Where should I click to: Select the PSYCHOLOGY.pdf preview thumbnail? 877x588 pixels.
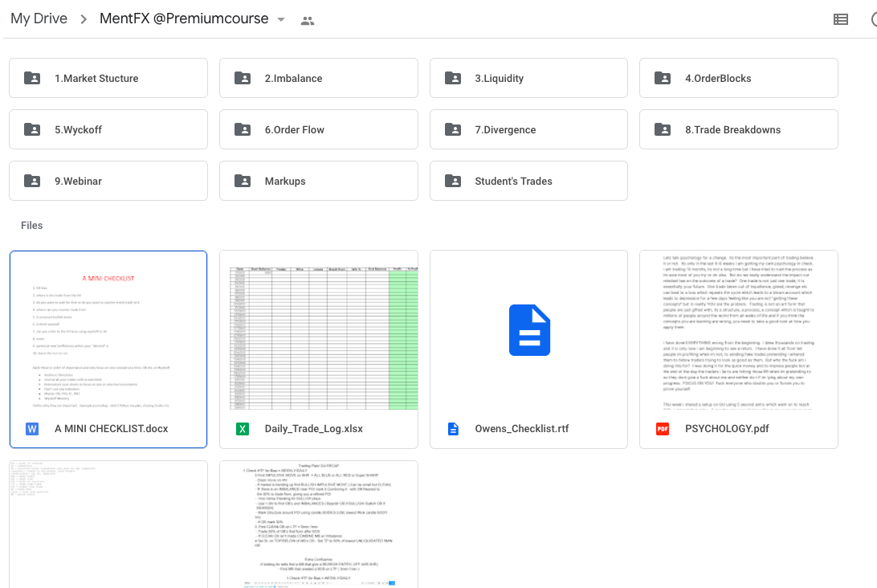click(x=738, y=330)
